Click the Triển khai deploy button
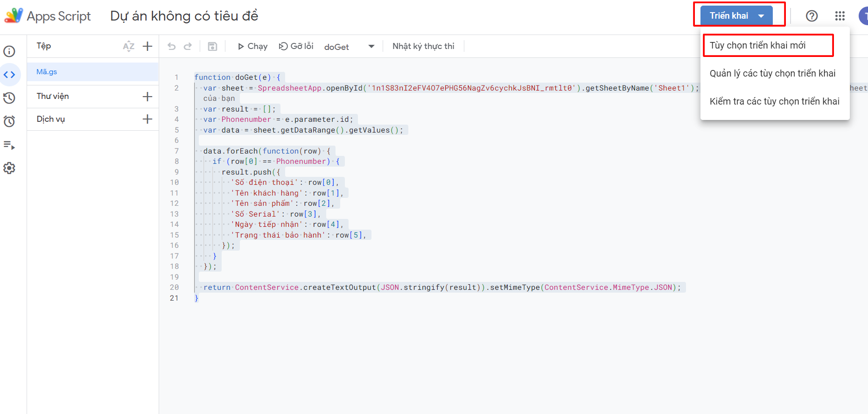Image resolution: width=868 pixels, height=414 pixels. coord(736,16)
